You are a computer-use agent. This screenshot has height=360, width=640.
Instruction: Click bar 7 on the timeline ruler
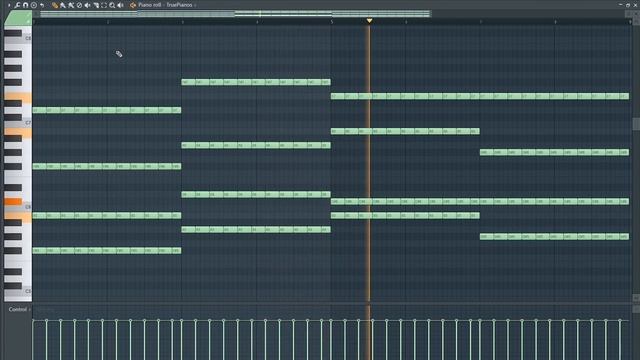coord(481,22)
